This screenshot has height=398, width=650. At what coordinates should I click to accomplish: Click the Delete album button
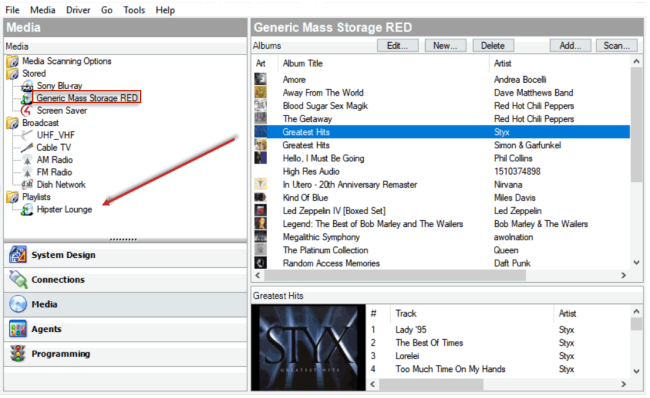493,46
